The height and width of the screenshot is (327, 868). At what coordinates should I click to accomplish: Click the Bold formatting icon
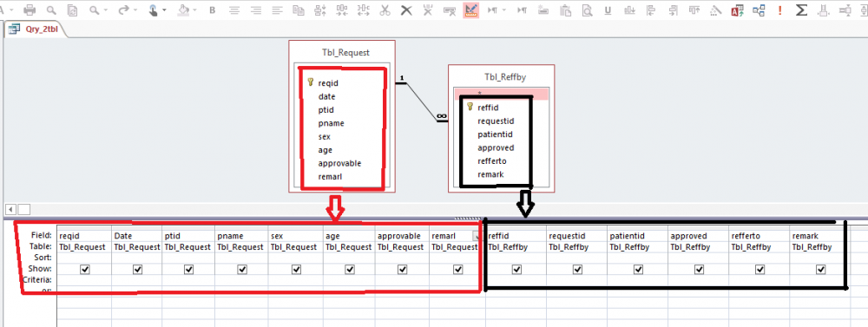(212, 10)
